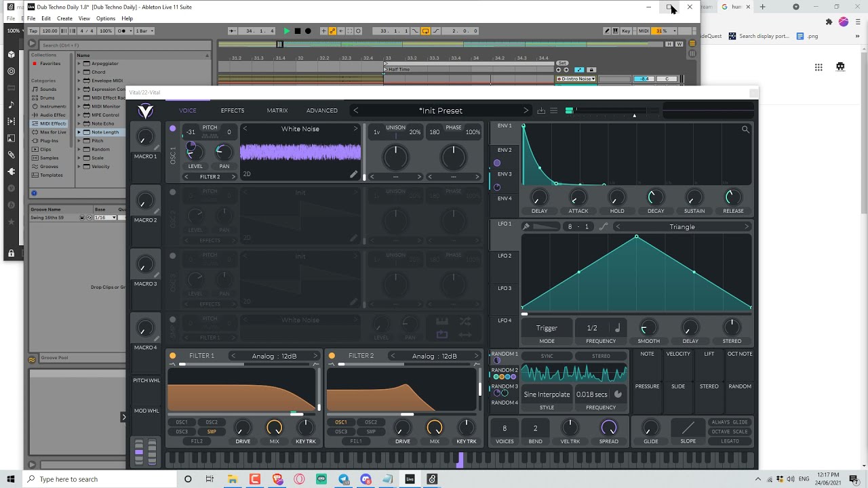Select the LFO 1 paint brush tool

click(x=526, y=226)
